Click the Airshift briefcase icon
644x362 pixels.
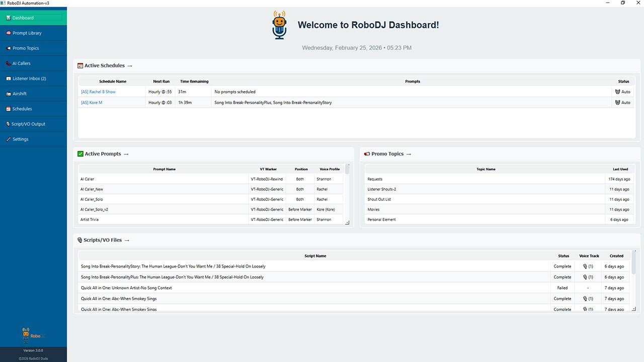pyautogui.click(x=7, y=94)
